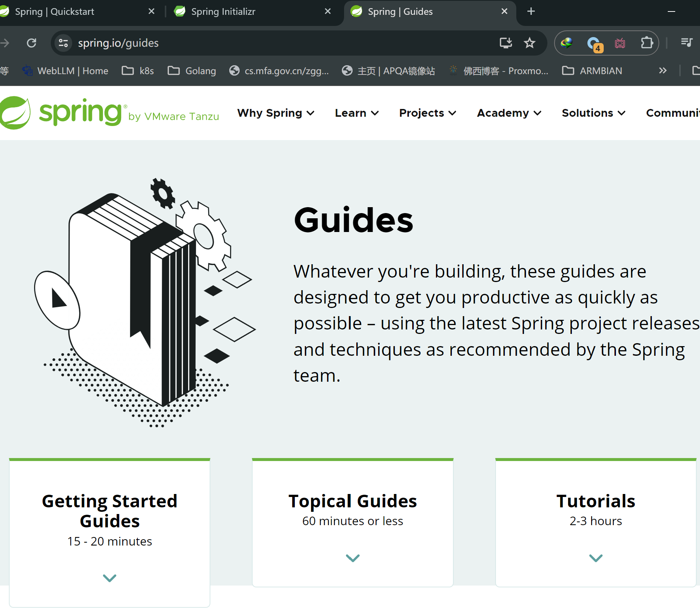Close the Spring Quickstart tab
This screenshot has width=700, height=610.
[x=151, y=11]
